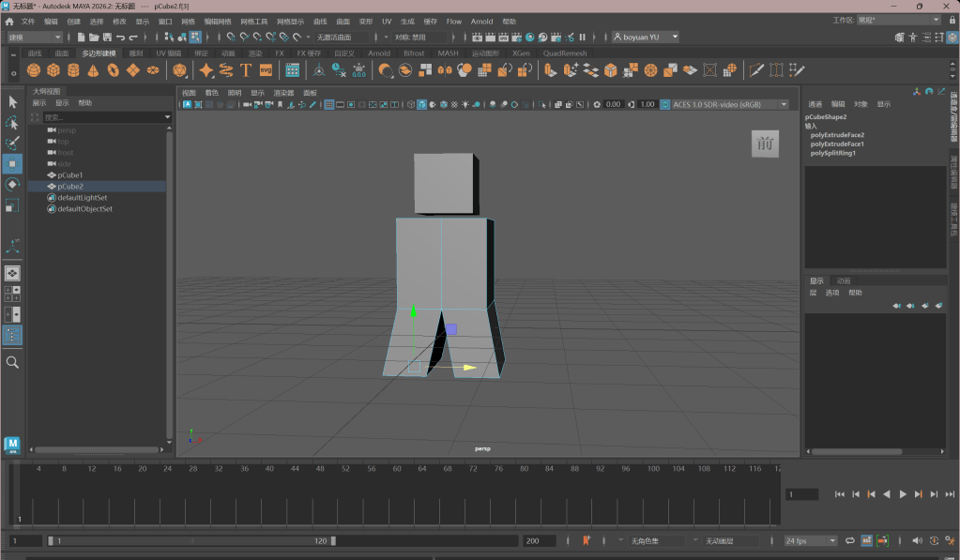The image size is (960, 560).
Task: Open the Arnold menu in menu bar
Action: tap(481, 21)
